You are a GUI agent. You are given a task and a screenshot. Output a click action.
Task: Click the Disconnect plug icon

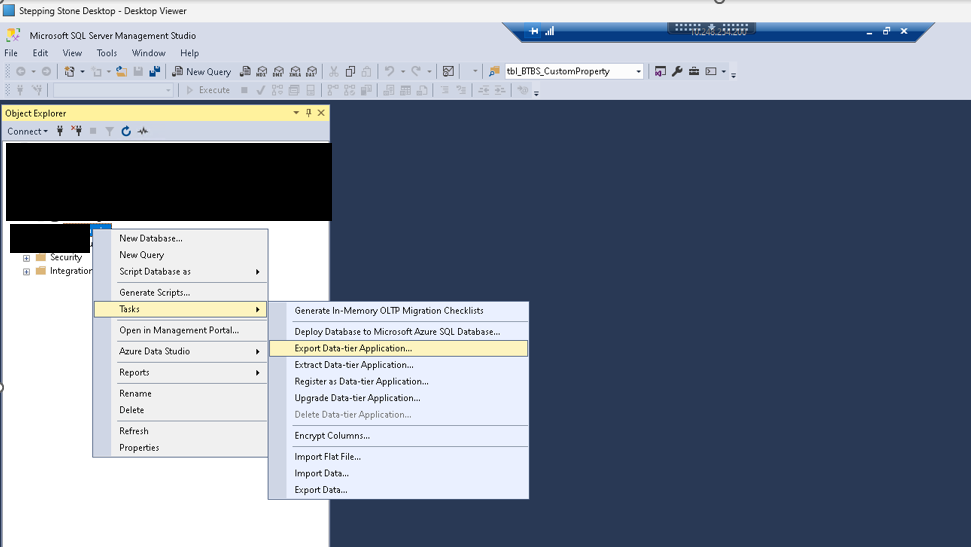tap(76, 131)
